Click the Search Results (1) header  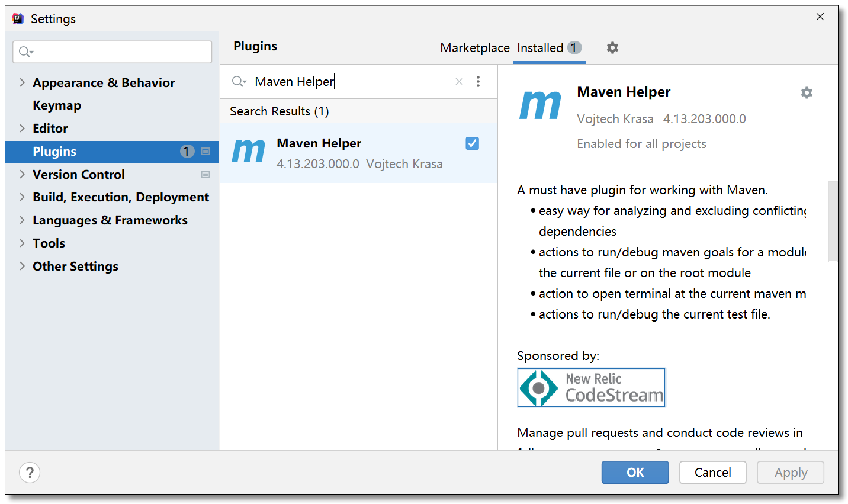tap(280, 111)
